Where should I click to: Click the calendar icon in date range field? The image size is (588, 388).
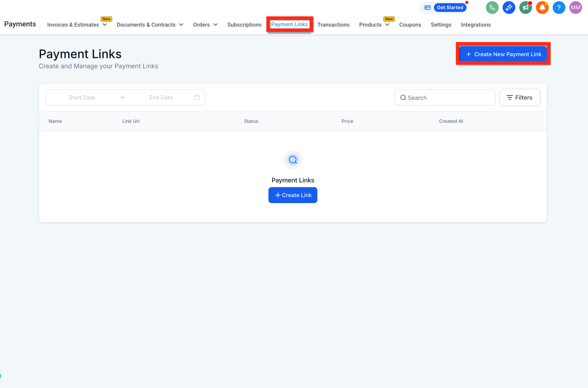point(197,97)
